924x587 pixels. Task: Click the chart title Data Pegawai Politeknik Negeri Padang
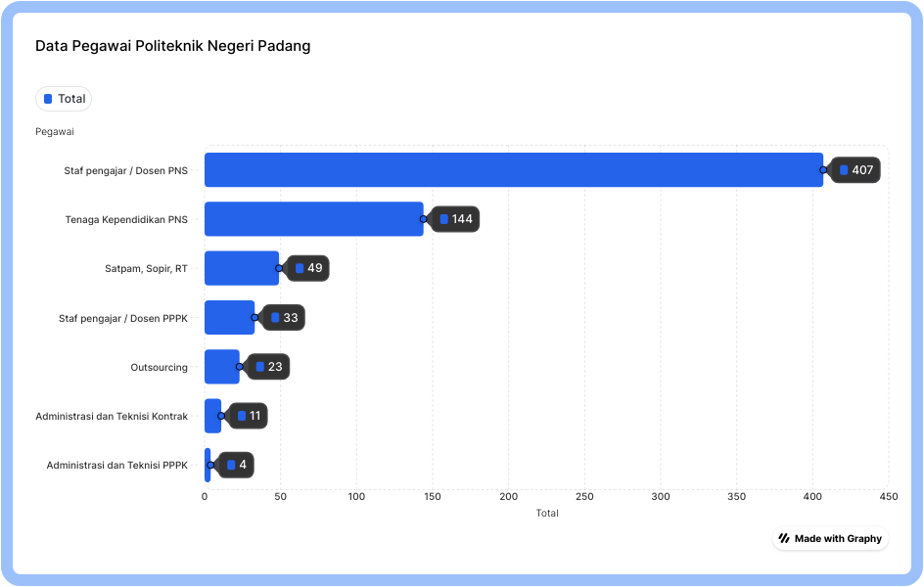point(172,45)
